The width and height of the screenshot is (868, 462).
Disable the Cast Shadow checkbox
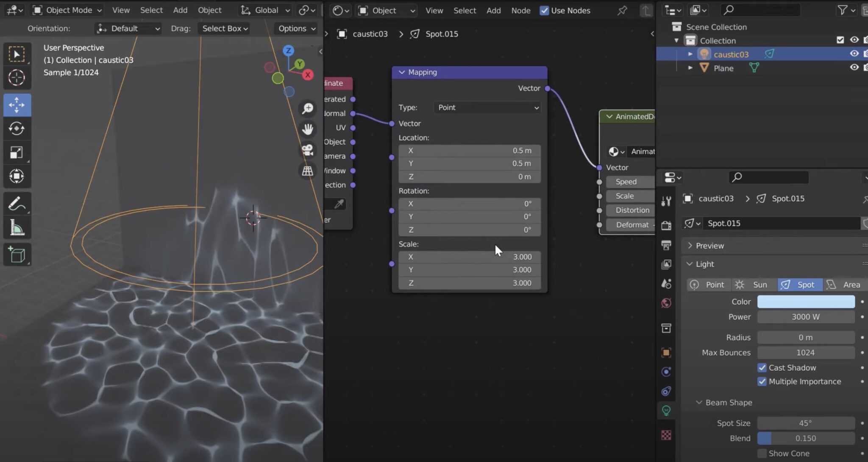coord(762,368)
